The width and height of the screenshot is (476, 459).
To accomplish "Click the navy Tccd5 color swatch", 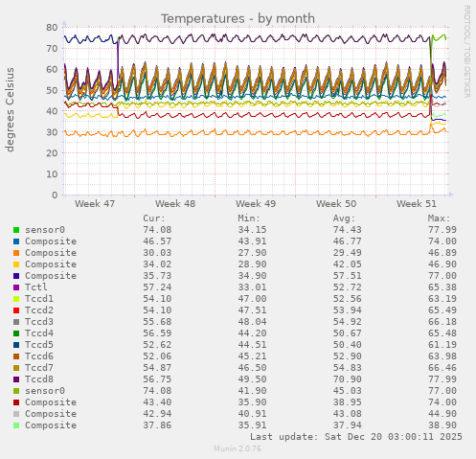I will click(x=16, y=345).
